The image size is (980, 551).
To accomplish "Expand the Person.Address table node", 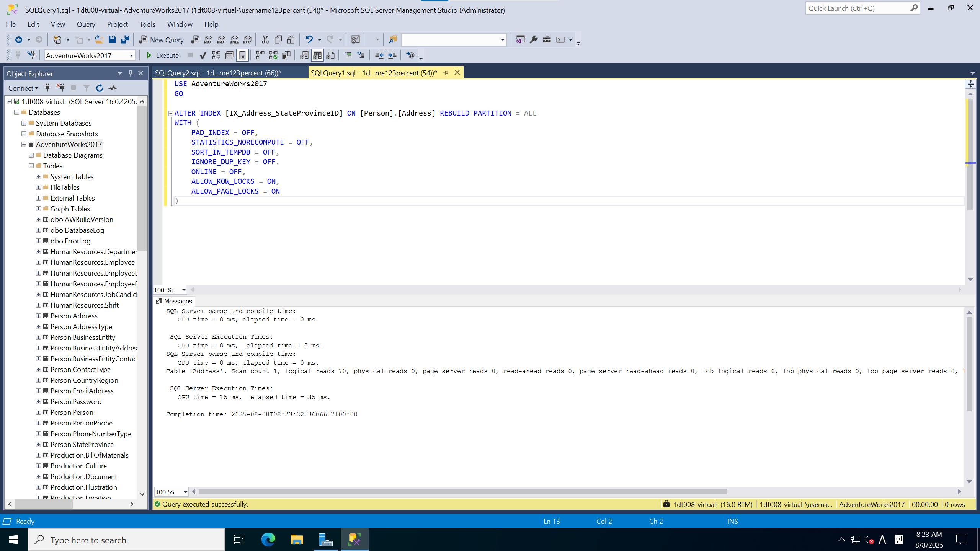I will pyautogui.click(x=38, y=316).
